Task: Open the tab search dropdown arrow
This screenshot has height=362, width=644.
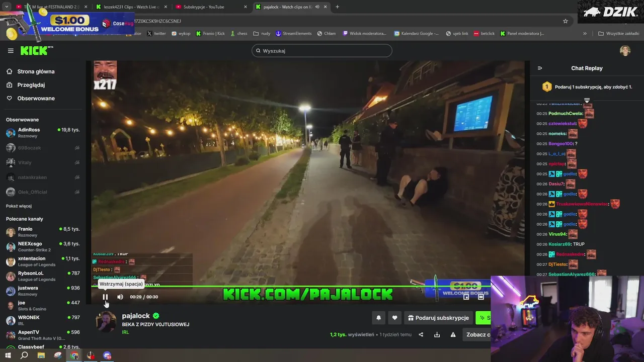Action: [x=6, y=7]
